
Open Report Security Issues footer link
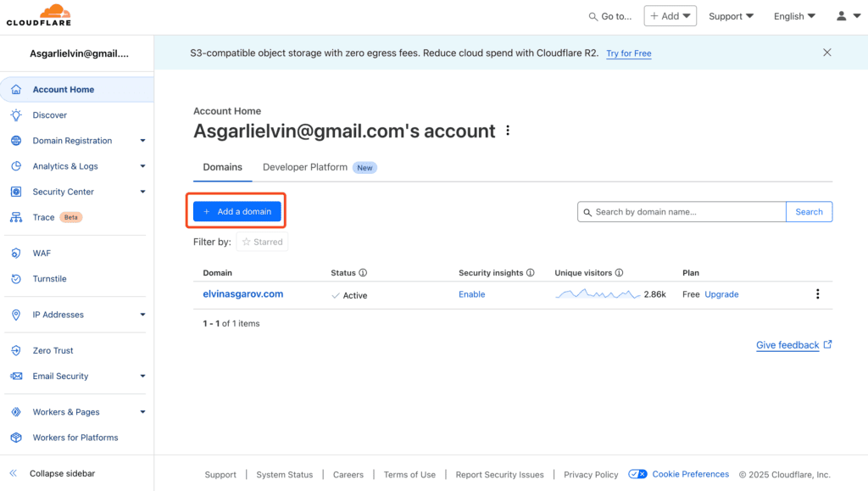tap(499, 474)
